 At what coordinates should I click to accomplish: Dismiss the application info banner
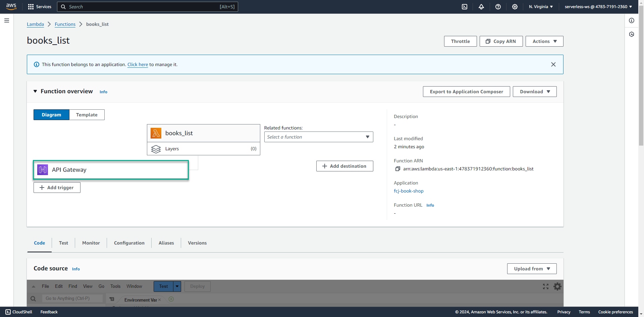553,64
